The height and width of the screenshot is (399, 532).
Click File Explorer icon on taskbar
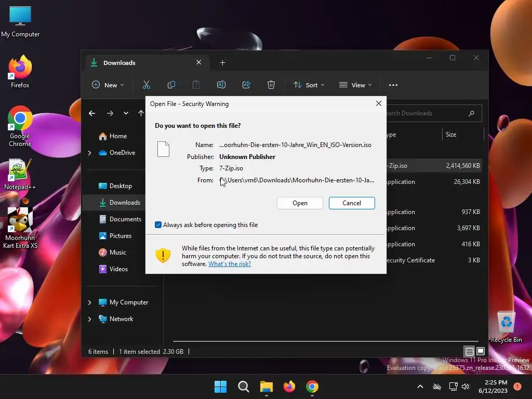point(267,387)
